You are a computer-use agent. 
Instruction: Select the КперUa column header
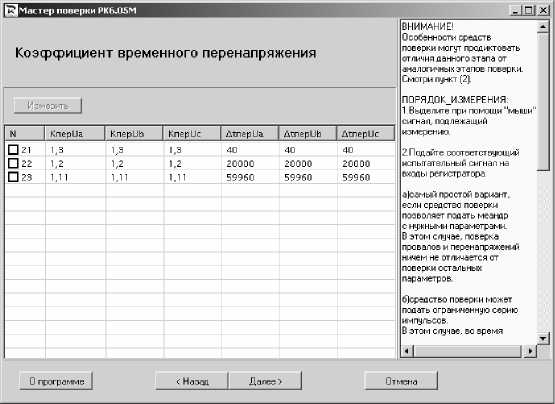pos(74,133)
